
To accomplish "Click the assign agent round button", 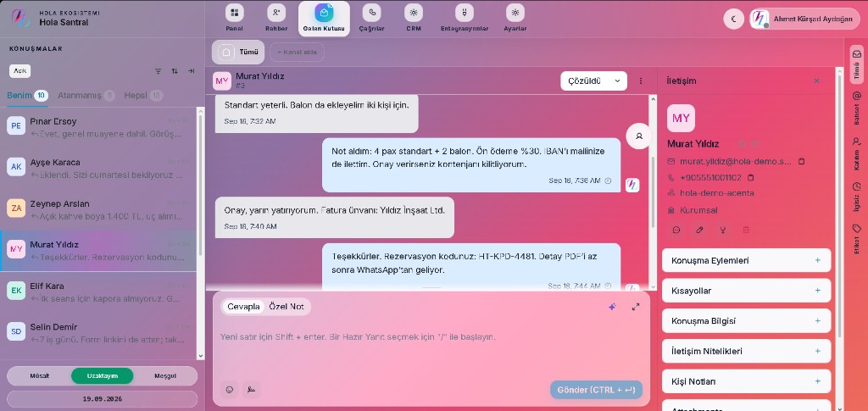I will click(639, 136).
